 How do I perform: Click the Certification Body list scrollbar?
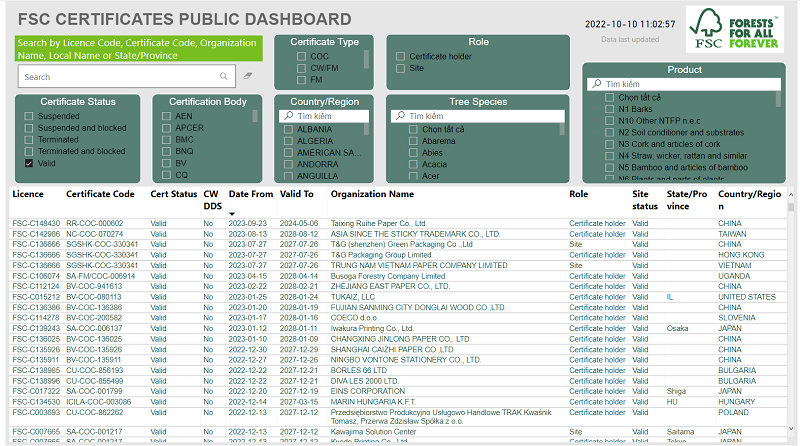255,116
